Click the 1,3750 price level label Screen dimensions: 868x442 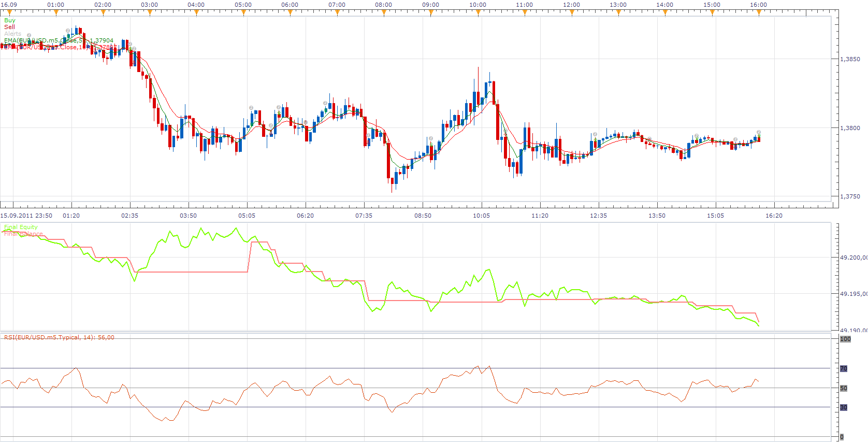[850, 196]
